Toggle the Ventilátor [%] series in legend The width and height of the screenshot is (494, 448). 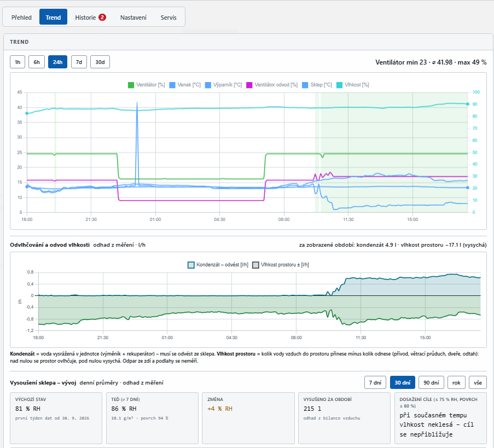pyautogui.click(x=147, y=85)
